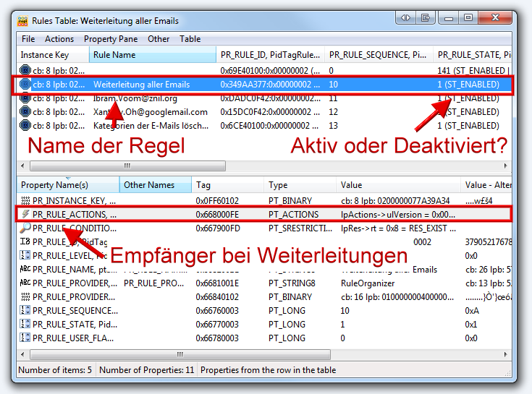Click the PR_RULE_CONDITION magnifier icon
The height and width of the screenshot is (394, 532).
[25, 228]
